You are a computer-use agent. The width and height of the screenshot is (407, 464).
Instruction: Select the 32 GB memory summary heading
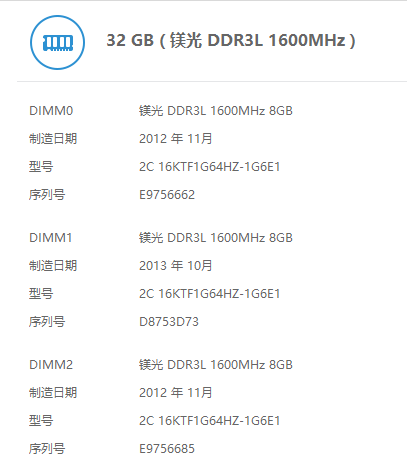231,41
